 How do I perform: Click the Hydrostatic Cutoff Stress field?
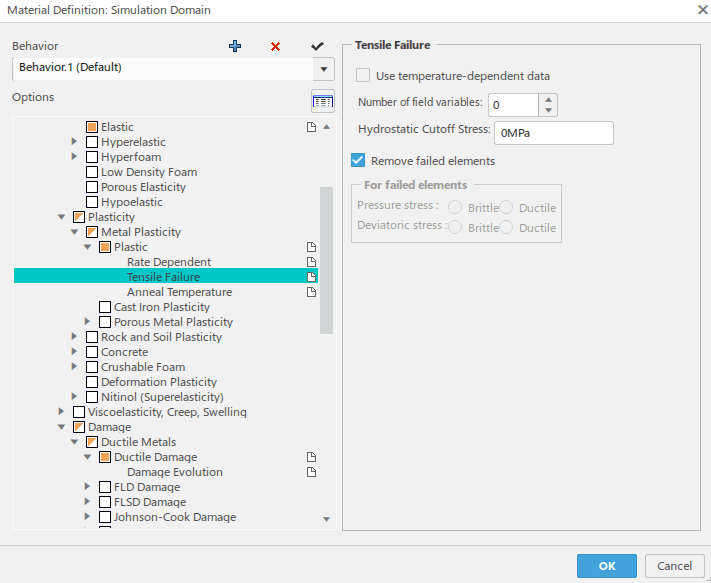(x=554, y=133)
